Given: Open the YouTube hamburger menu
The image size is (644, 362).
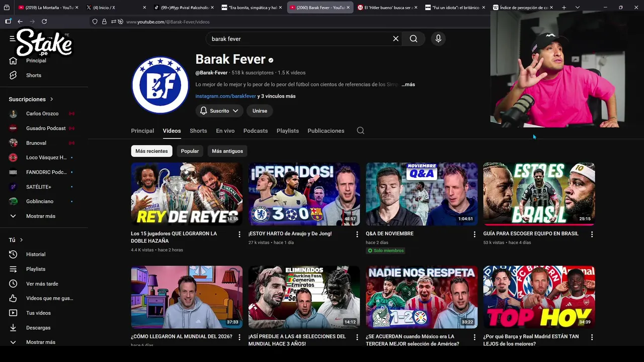Looking at the screenshot, I should pos(12,39).
